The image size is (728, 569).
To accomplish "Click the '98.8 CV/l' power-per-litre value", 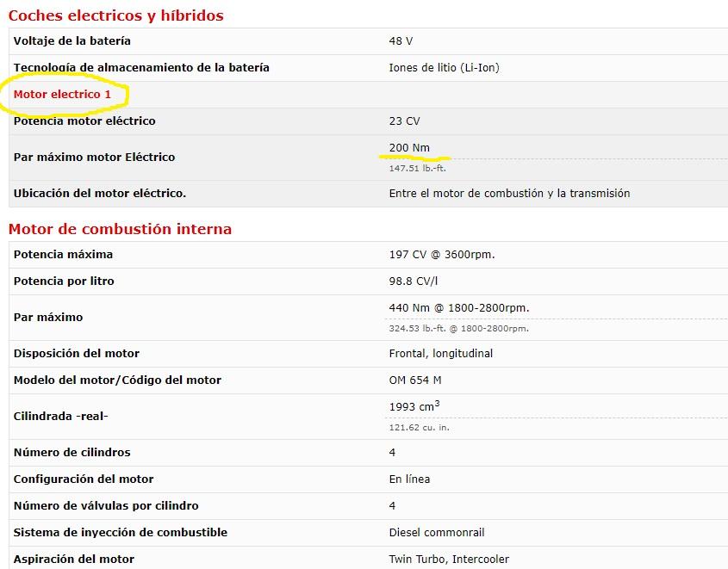I will click(414, 281).
